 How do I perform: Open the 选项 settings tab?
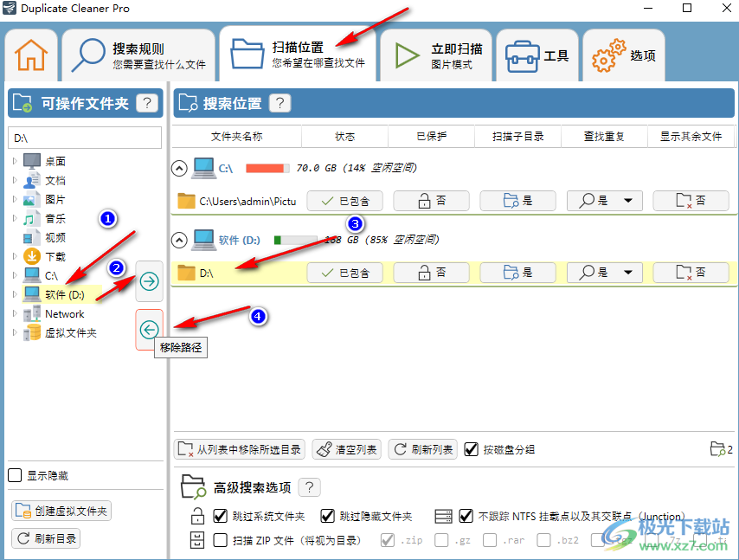[624, 55]
